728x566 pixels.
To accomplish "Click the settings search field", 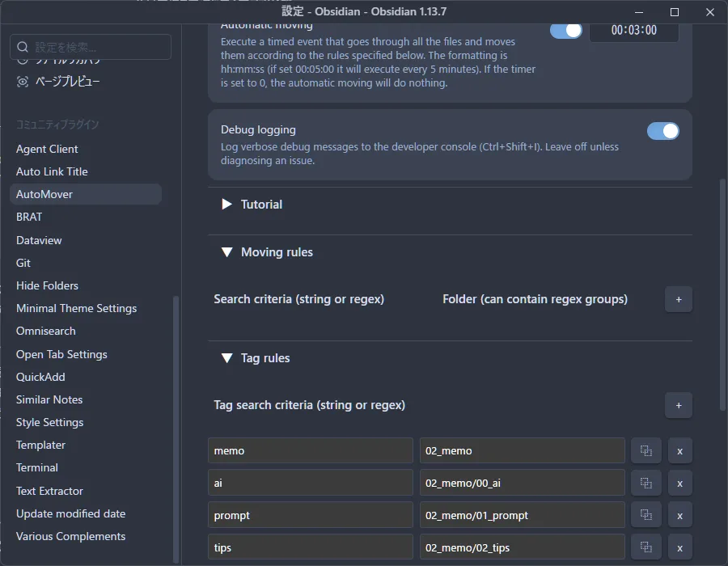I will tap(91, 47).
